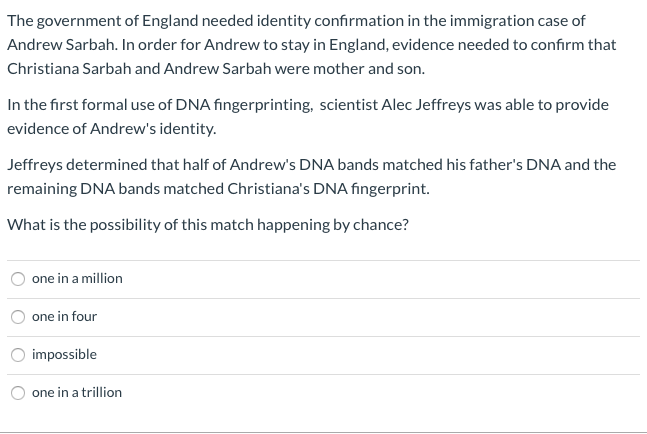This screenshot has width=647, height=434.
Task: Click the question "What is the possibility..." text
Action: [x=208, y=225]
